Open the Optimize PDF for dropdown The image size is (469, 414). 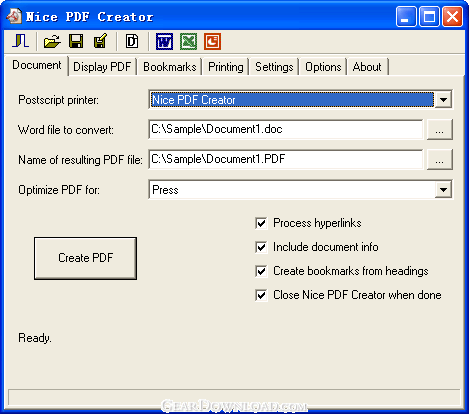coord(443,190)
